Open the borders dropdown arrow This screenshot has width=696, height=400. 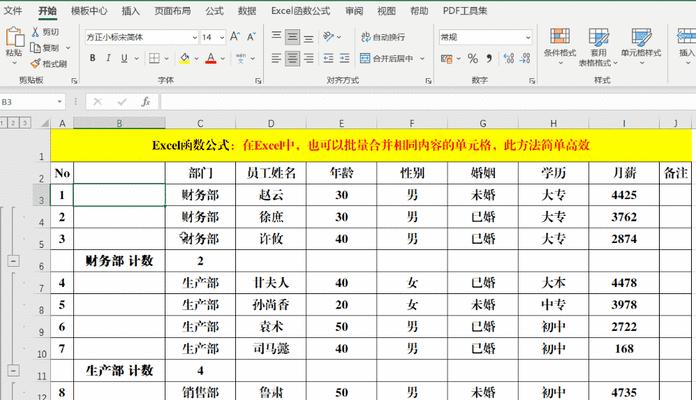pyautogui.click(x=166, y=59)
